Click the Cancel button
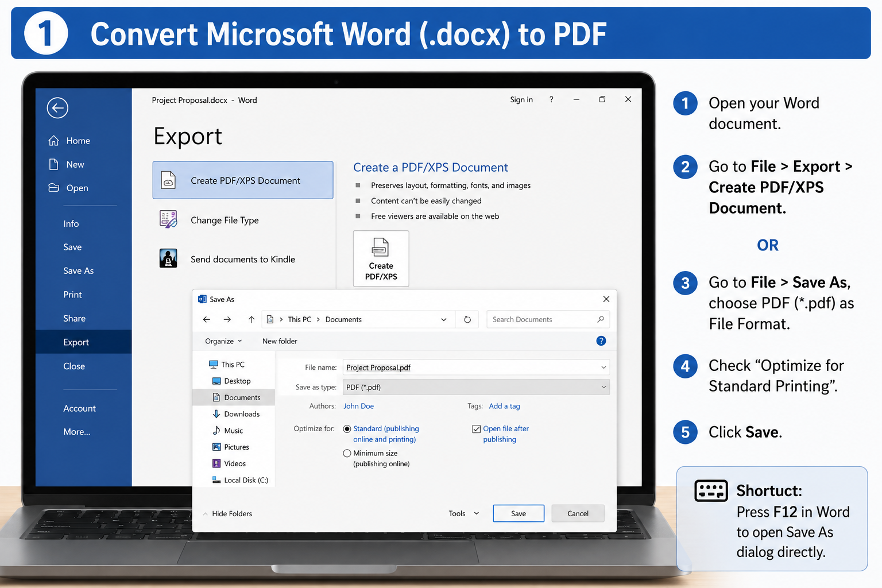This screenshot has height=588, width=882. coord(578,513)
